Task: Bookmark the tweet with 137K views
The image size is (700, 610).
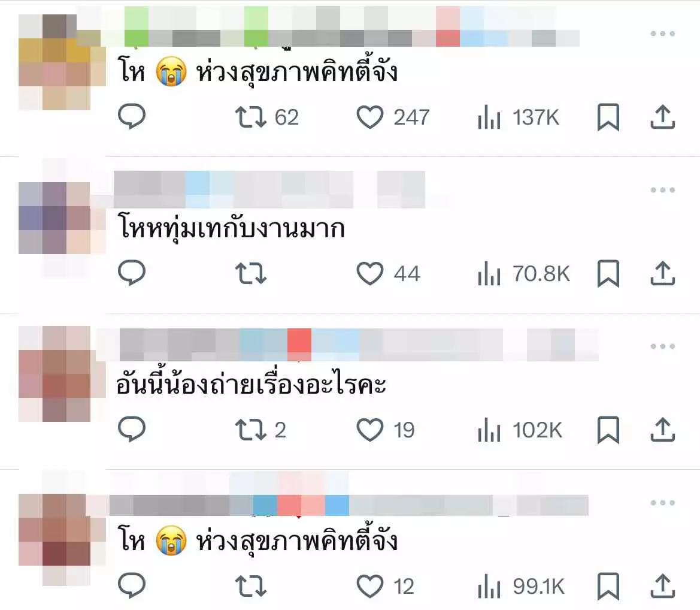Action: [608, 117]
